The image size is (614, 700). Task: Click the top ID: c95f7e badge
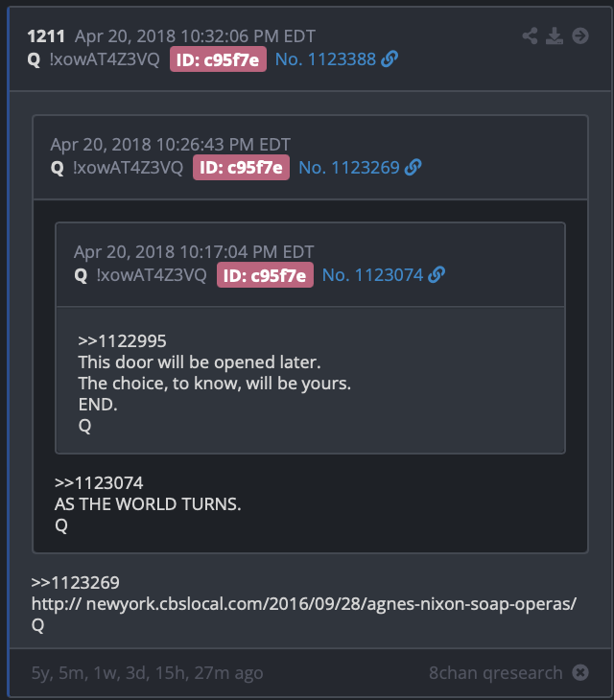click(218, 59)
